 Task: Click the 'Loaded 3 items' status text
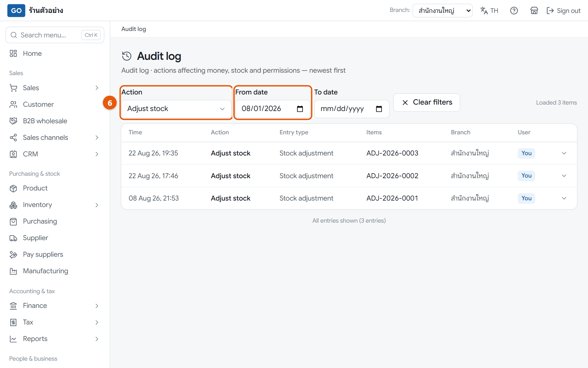(x=556, y=103)
